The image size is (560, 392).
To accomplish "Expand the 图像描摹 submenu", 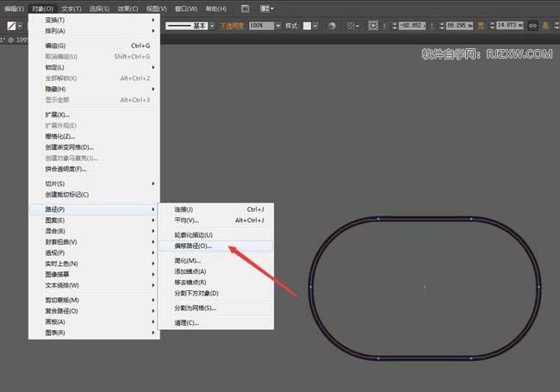I will tap(94, 275).
